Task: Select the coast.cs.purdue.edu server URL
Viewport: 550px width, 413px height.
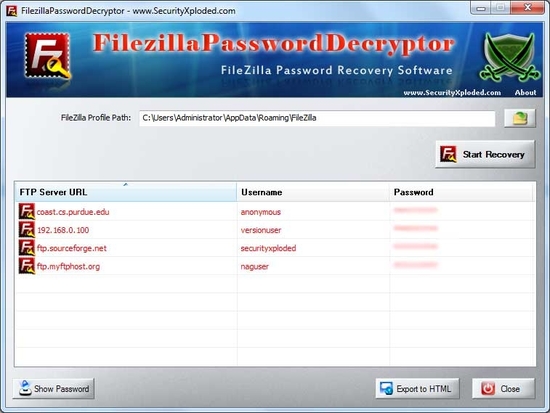Action: point(73,212)
